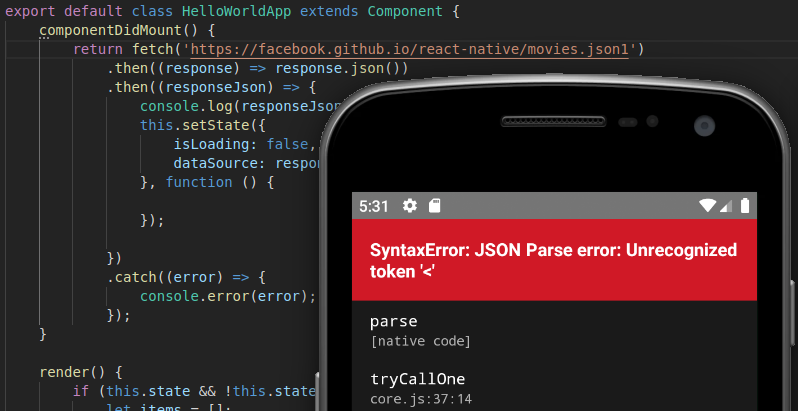The image size is (798, 411).
Task: Place cursor on console.error(error) line
Action: point(228,296)
